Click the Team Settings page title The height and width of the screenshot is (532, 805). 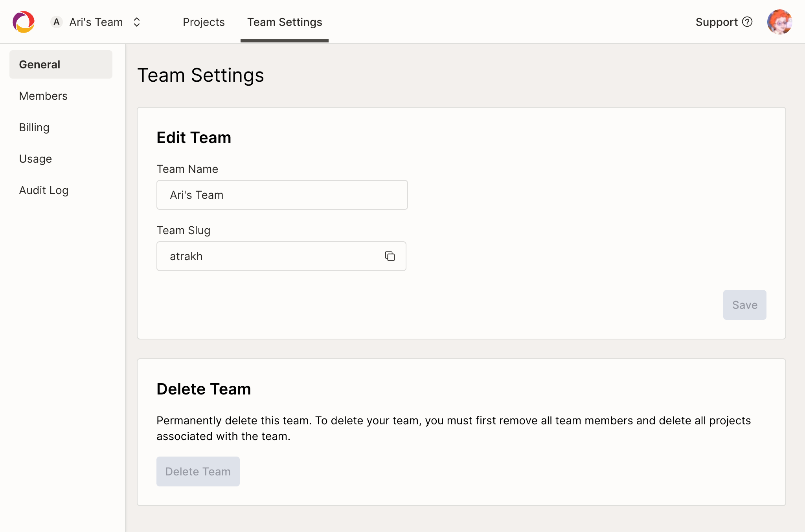coord(200,75)
